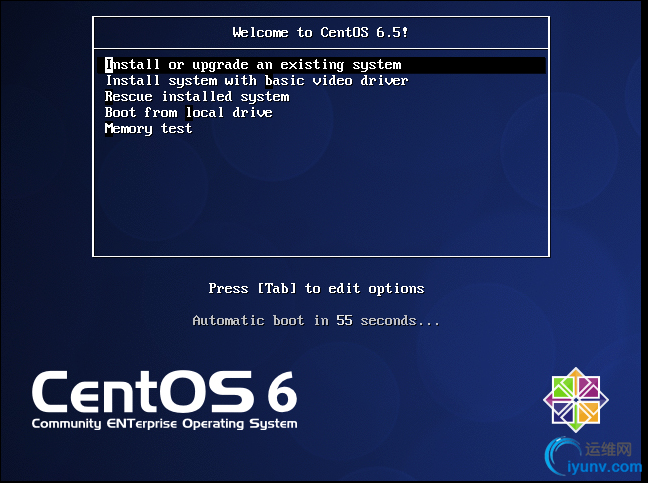
Task: Select "Install or upgrade an existing system"
Action: (322, 65)
